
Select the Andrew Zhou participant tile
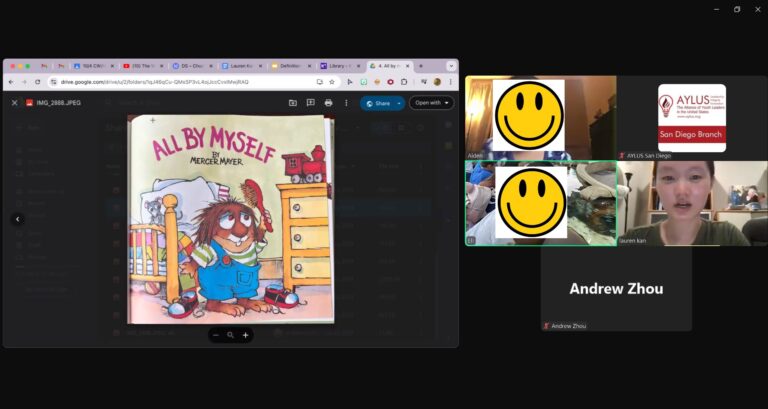(x=616, y=289)
